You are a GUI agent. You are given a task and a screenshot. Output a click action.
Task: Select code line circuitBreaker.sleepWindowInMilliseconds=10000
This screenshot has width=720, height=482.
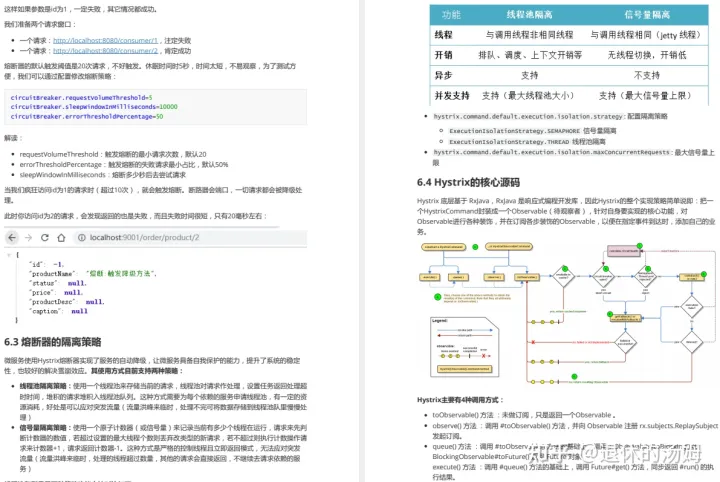click(94, 106)
